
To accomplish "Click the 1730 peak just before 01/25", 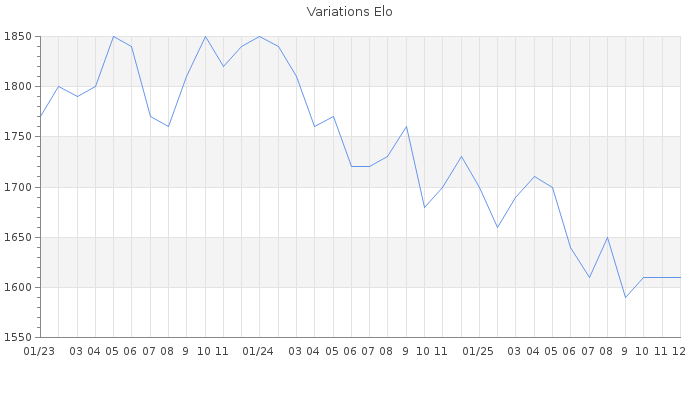I will pyautogui.click(x=461, y=156).
